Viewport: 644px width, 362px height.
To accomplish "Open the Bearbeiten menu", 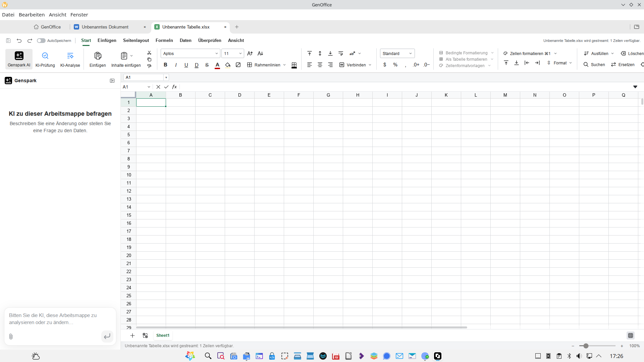I will tap(32, 15).
